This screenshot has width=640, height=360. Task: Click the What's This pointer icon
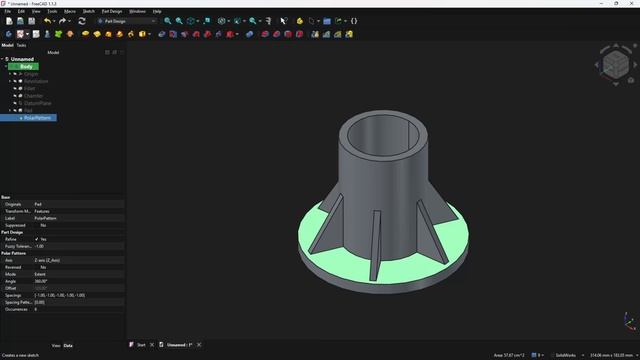pos(284,21)
